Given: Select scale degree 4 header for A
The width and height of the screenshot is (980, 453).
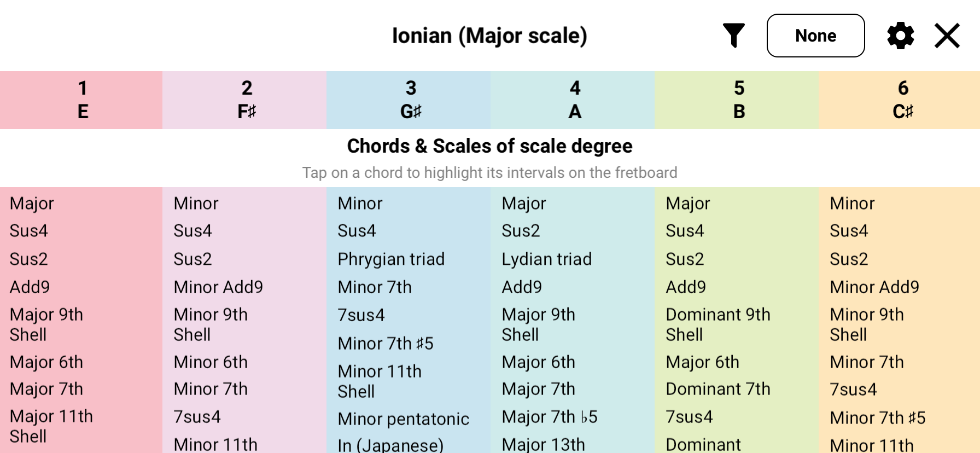Looking at the screenshot, I should 574,100.
